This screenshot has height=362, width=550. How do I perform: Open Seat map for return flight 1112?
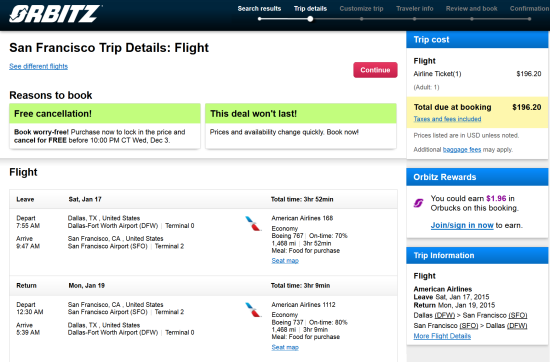coord(285,347)
